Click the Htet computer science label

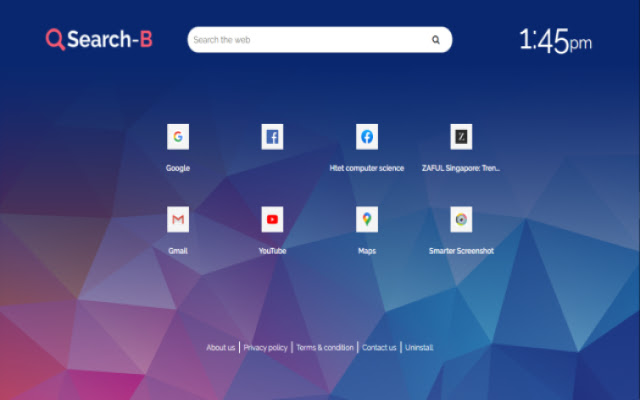[x=367, y=168]
